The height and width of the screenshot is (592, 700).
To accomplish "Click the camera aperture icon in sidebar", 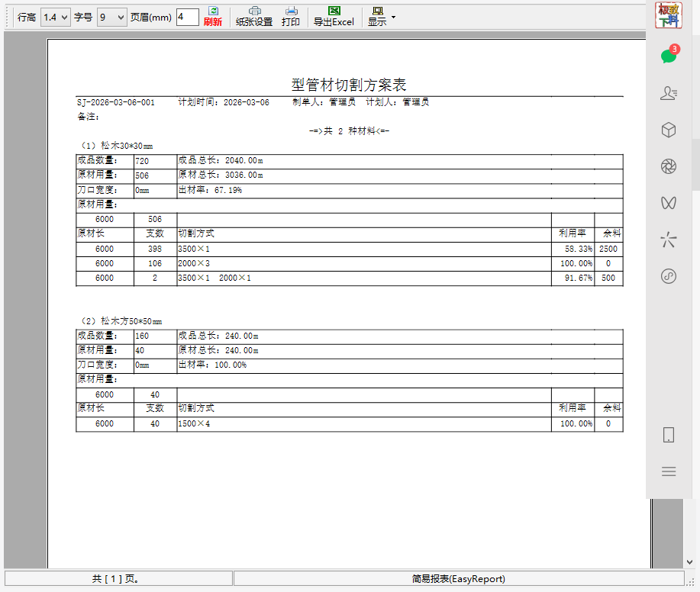I will [669, 166].
